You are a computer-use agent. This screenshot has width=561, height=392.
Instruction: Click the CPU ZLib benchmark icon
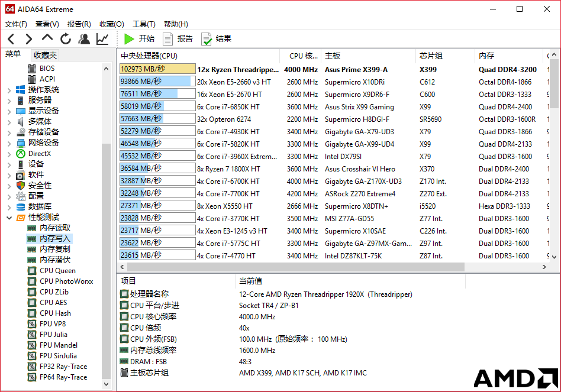click(32, 292)
